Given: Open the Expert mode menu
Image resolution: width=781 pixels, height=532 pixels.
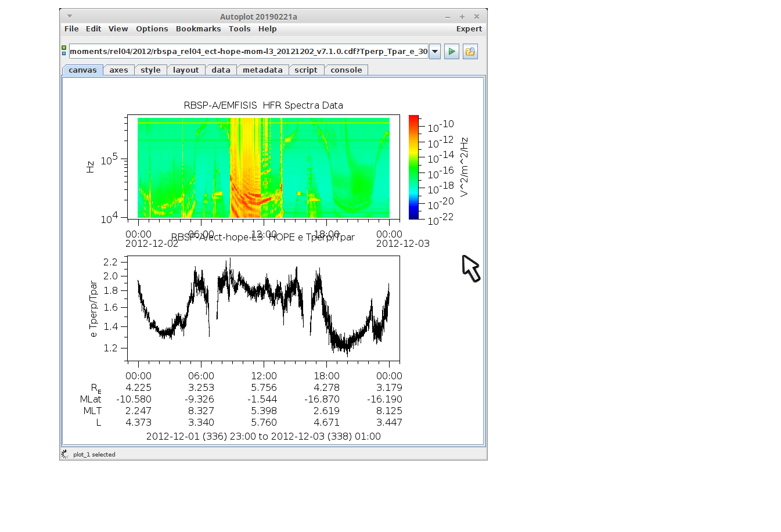Looking at the screenshot, I should tap(469, 29).
